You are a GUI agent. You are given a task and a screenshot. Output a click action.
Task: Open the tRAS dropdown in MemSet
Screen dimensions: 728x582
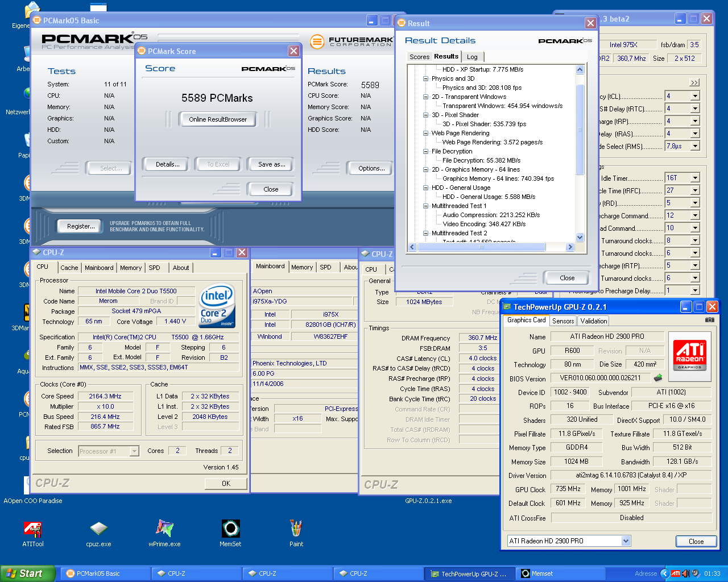point(695,134)
